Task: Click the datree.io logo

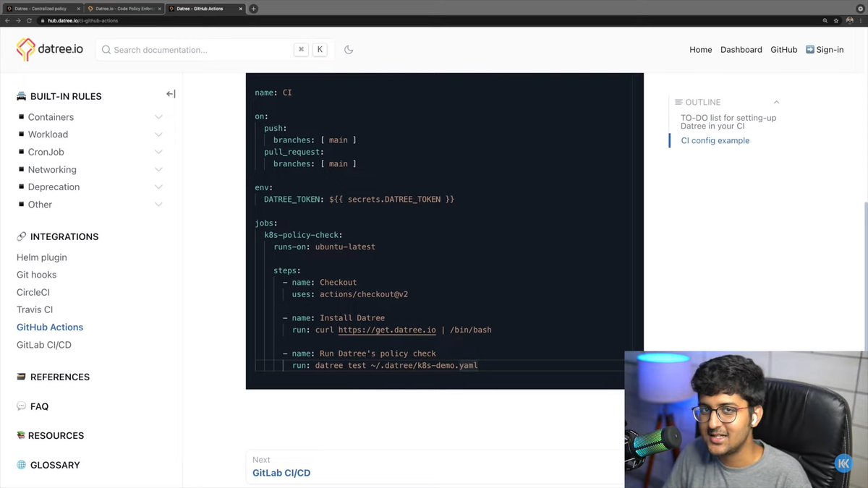Action: tap(50, 49)
